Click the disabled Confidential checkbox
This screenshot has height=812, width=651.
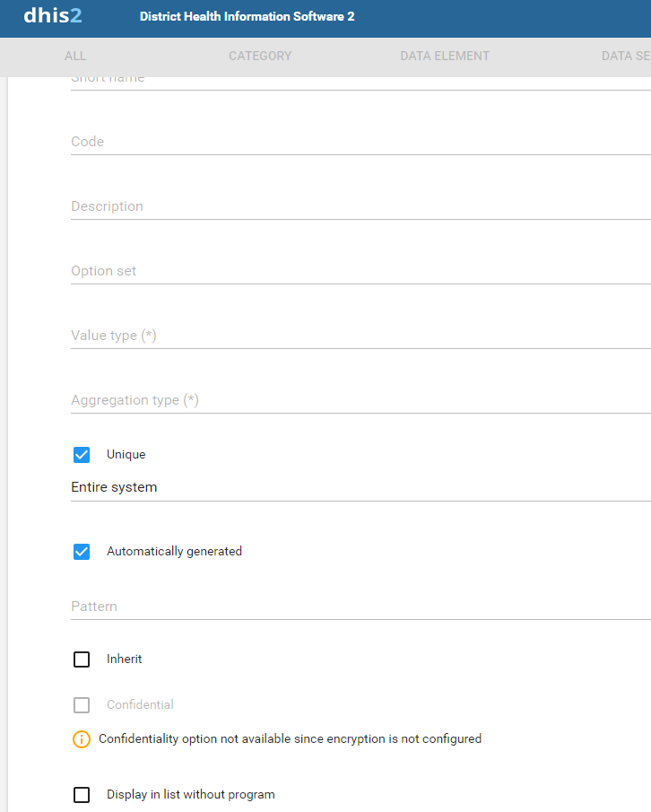(x=82, y=705)
